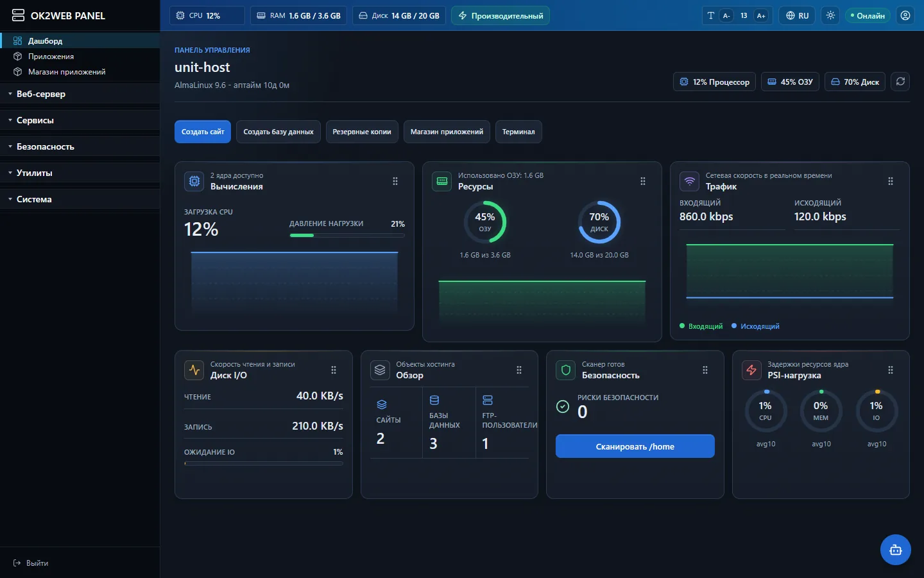
Task: Click the Сканировать /home button
Action: pos(635,446)
